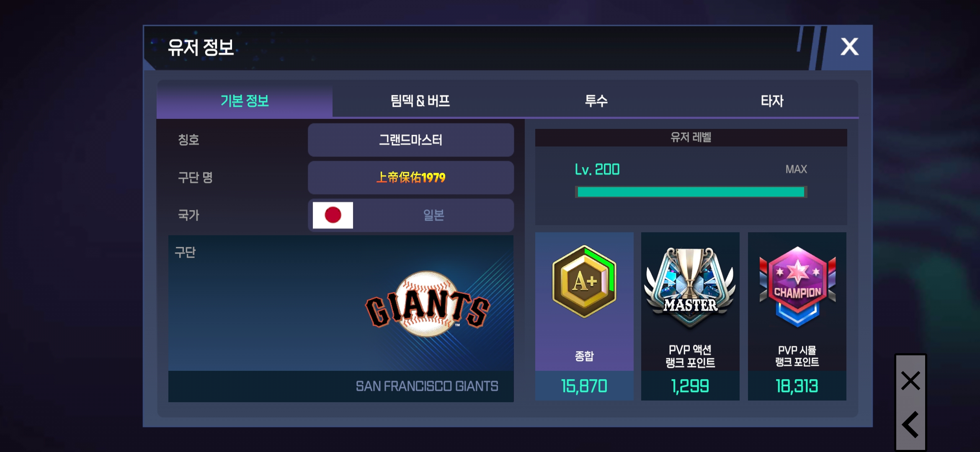Click the team name 上帝保佑1979
Image resolution: width=980 pixels, height=452 pixels.
pyautogui.click(x=411, y=177)
